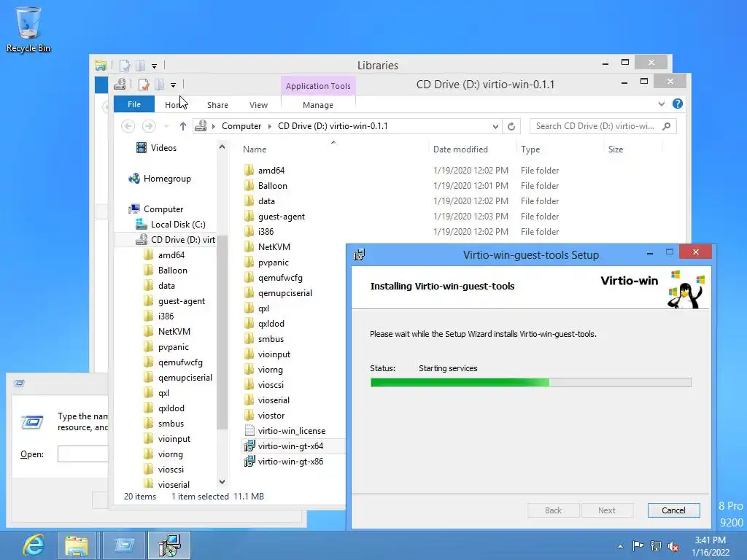The width and height of the screenshot is (747, 560).
Task: Click the setup window title bar icon
Action: click(x=359, y=254)
